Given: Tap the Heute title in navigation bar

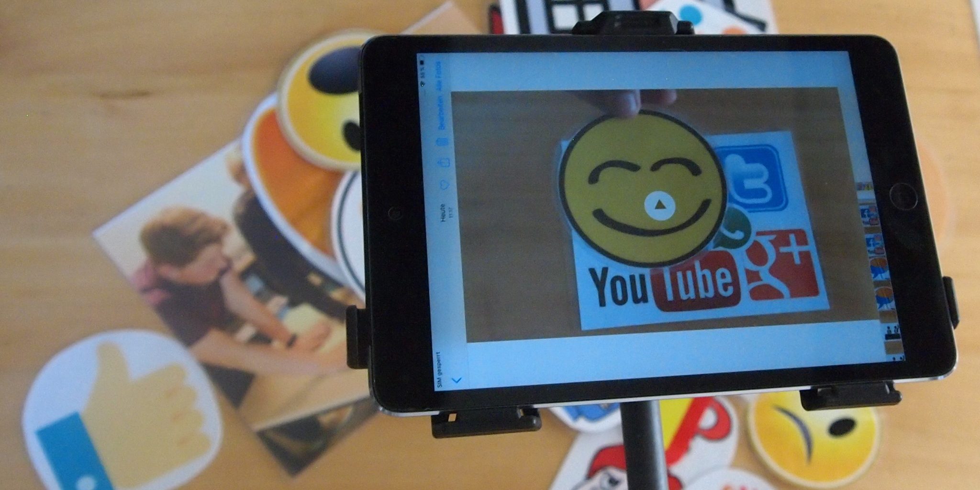Looking at the screenshot, I should pyautogui.click(x=443, y=212).
